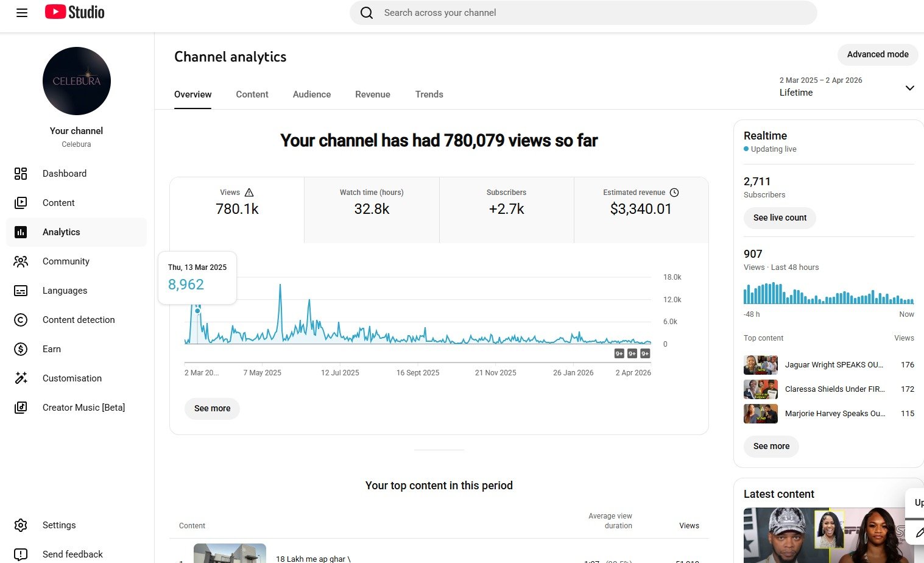924x563 pixels.
Task: Click the Search across your channel field
Action: click(x=582, y=13)
